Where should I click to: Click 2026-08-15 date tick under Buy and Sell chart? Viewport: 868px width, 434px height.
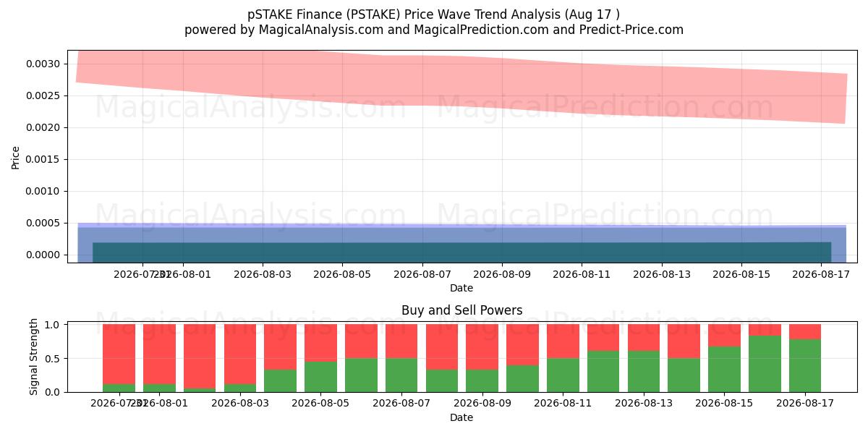724,404
